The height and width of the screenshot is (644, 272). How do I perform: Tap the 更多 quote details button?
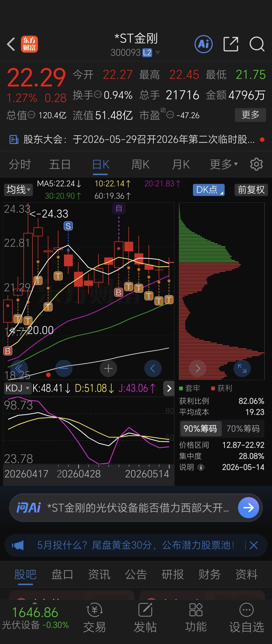(x=250, y=115)
